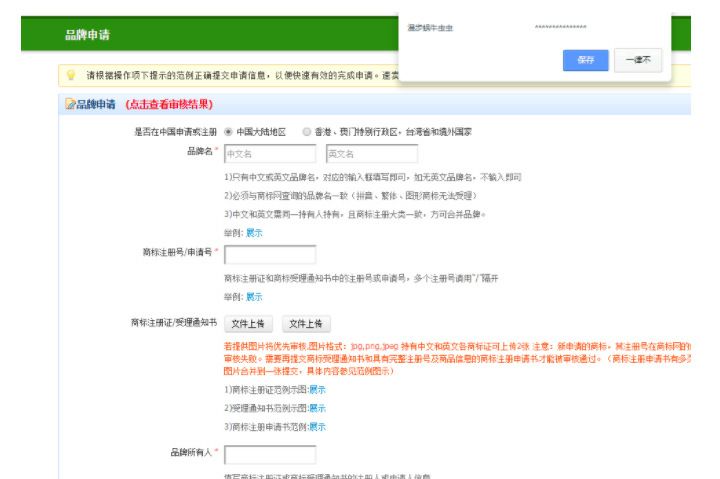Screen dimensions: 720x479
Task: Open 展示 example under registration number
Action: click(254, 297)
